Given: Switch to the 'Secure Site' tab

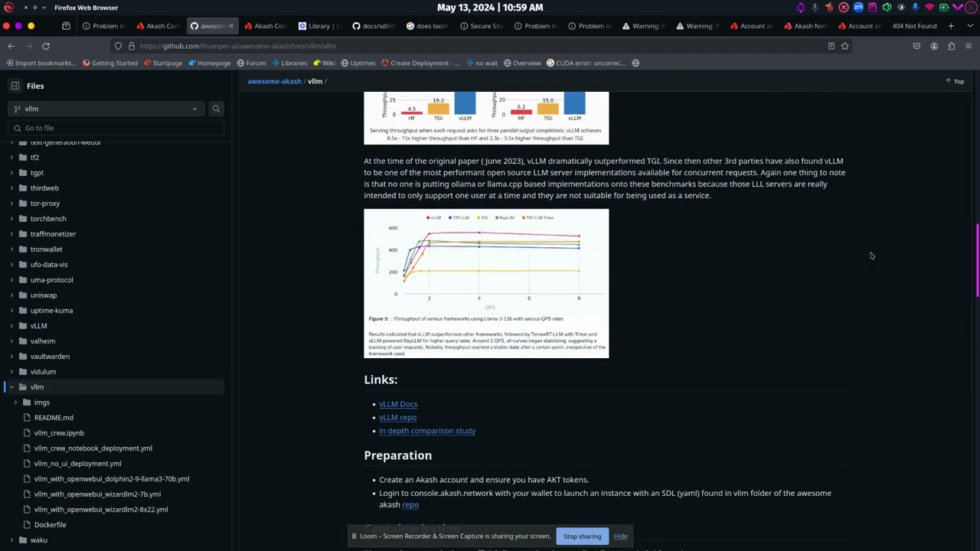Looking at the screenshot, I should [x=482, y=26].
